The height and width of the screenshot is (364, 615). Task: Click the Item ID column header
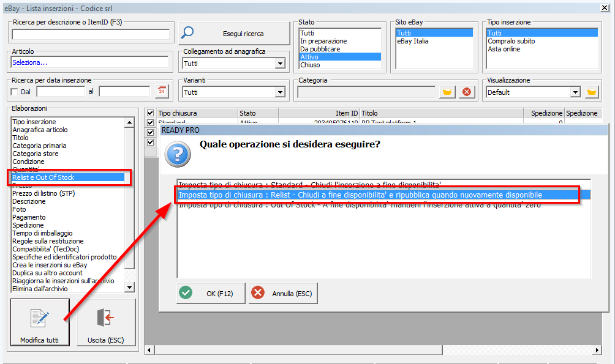coord(319,113)
